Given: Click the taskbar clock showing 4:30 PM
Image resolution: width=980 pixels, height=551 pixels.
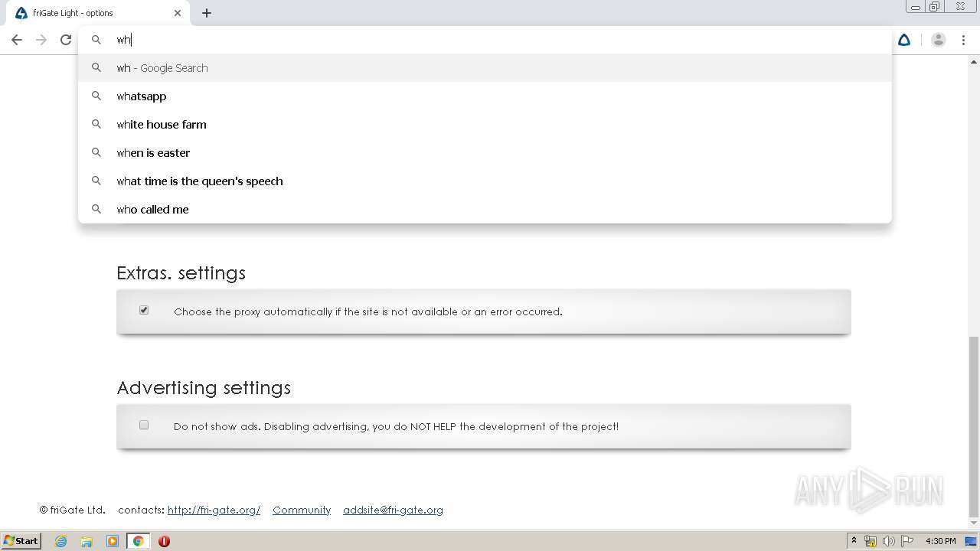Looking at the screenshot, I should click(941, 541).
